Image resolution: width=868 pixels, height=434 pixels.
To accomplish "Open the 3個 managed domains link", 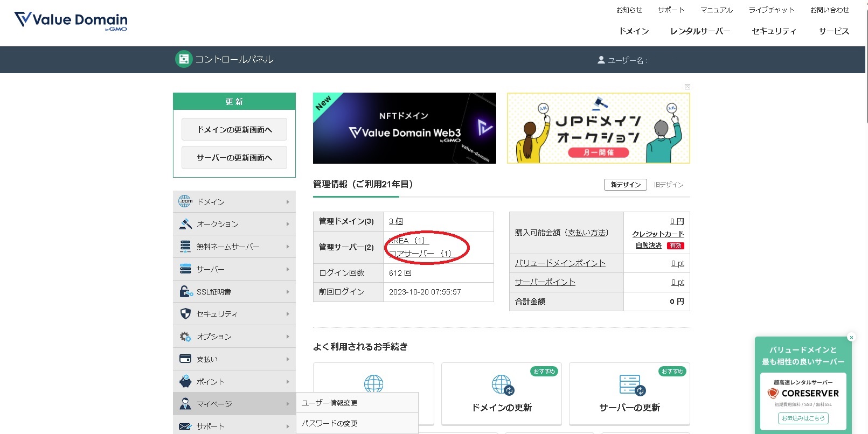I will (x=396, y=221).
